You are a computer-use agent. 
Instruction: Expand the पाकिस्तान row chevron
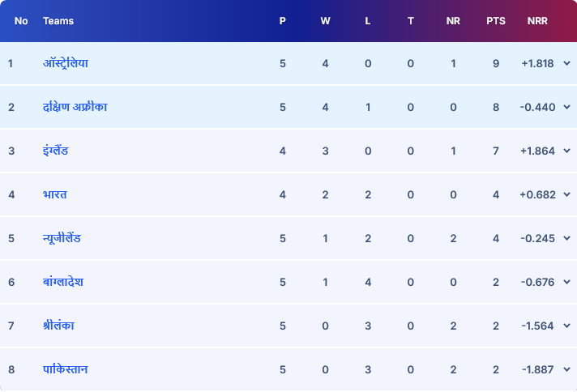(x=566, y=369)
